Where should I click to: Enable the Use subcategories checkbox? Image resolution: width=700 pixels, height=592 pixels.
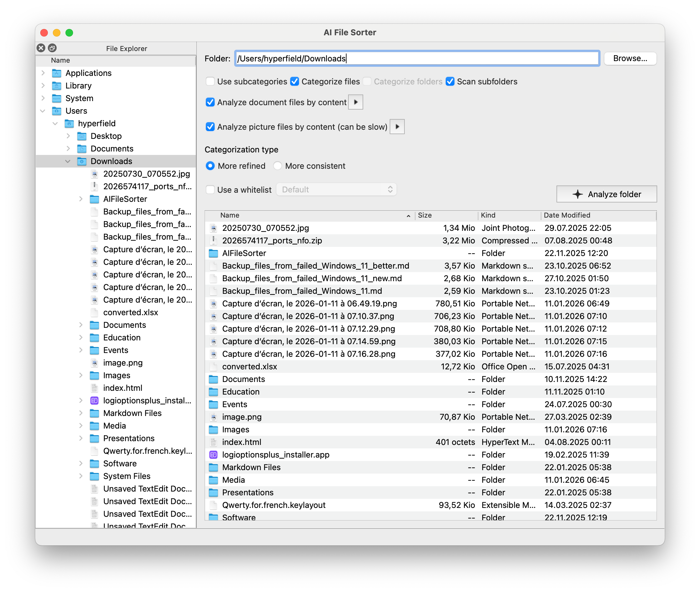pos(210,82)
